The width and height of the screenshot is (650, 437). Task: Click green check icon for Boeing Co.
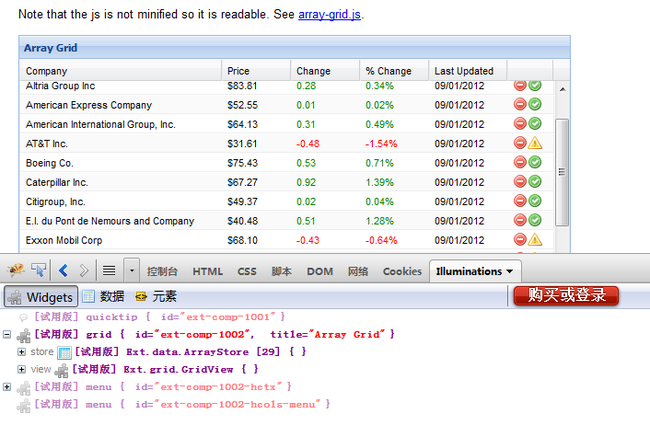point(535,162)
